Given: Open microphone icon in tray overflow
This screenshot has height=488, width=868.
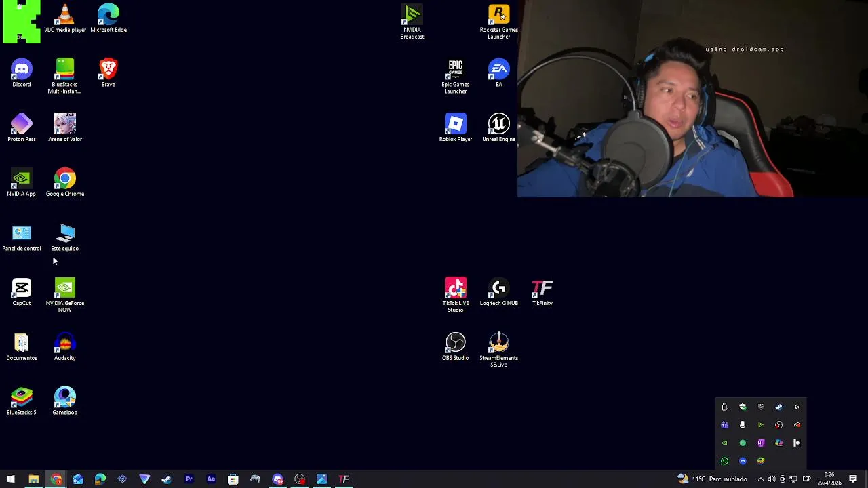Looking at the screenshot, I should tap(743, 425).
